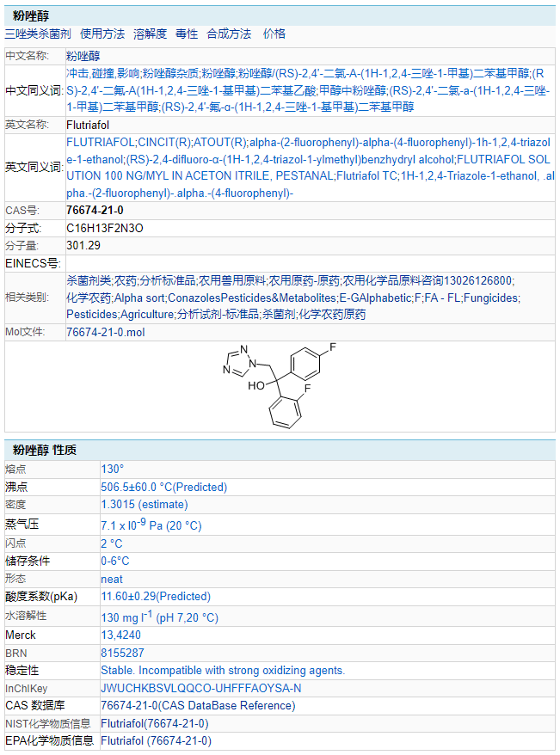Click the form value neat

tap(112, 580)
